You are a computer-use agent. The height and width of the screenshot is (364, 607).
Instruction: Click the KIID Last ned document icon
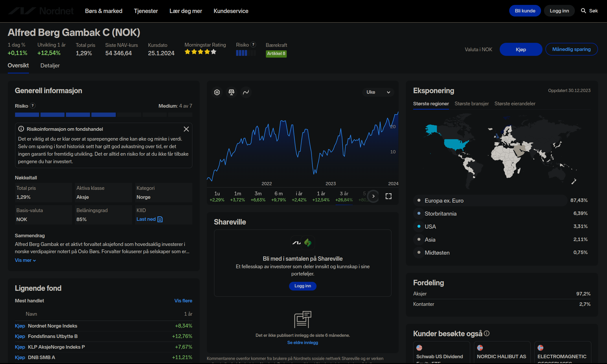click(160, 219)
